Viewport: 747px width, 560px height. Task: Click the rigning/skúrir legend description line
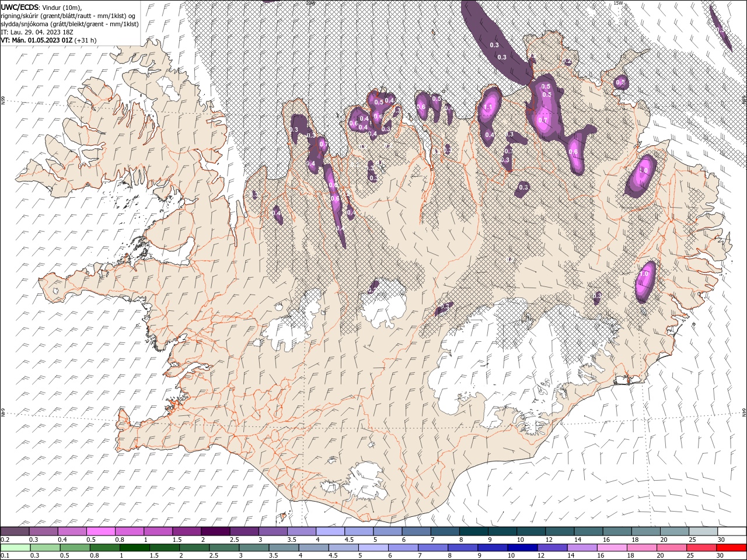click(x=69, y=15)
